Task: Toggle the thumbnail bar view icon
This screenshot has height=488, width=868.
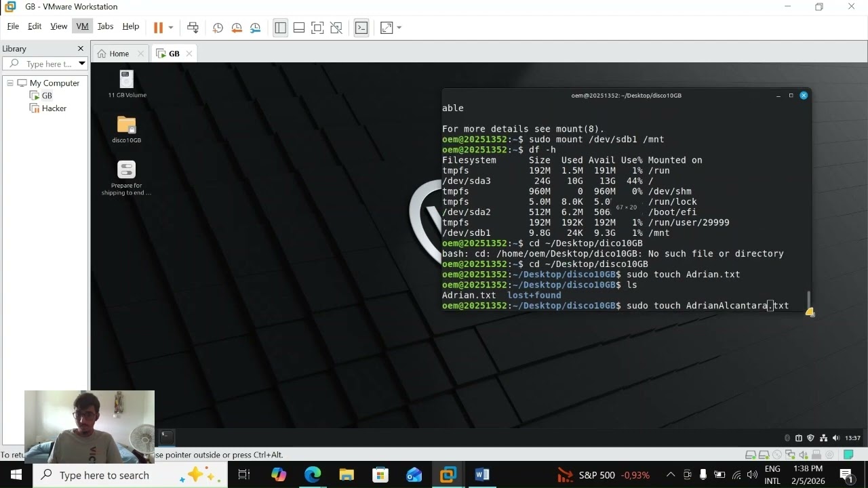Action: pos(299,28)
